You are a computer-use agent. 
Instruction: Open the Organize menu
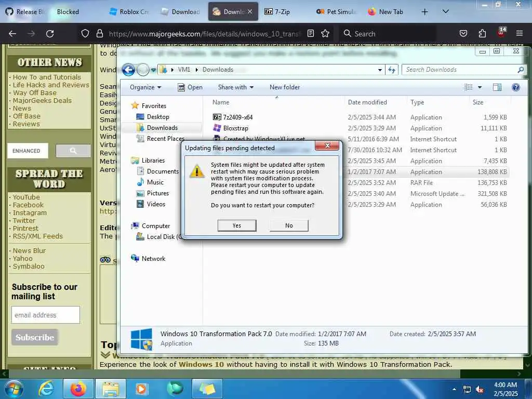point(145,87)
